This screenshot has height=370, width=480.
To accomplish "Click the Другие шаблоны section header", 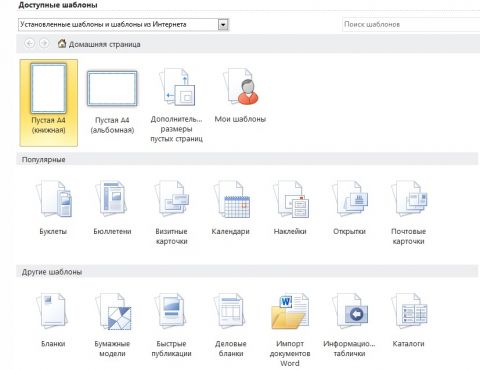I will 247,272.
